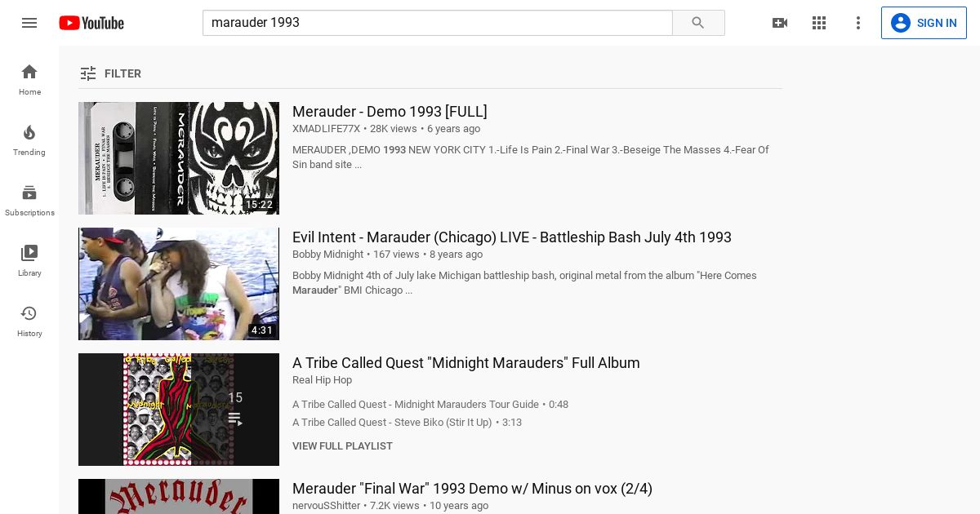Visit the XMADLIFE77X channel

pyautogui.click(x=326, y=129)
